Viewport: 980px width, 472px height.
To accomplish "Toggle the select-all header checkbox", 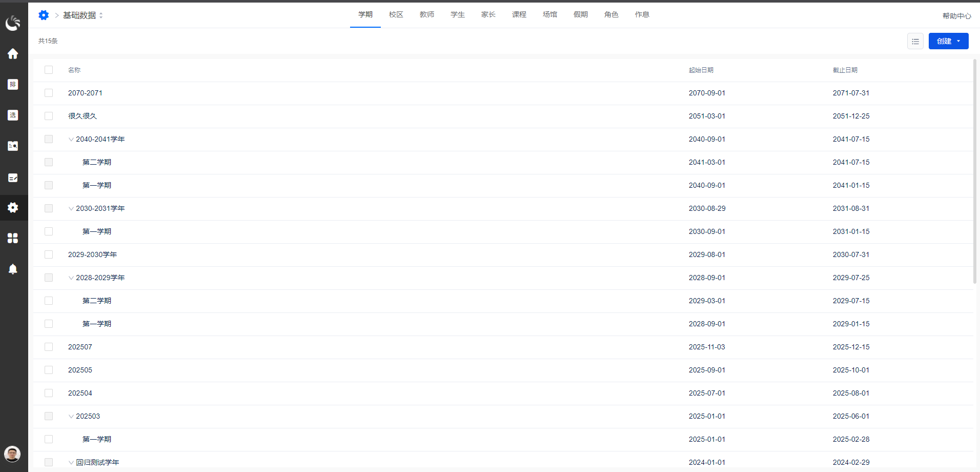I will (x=49, y=70).
